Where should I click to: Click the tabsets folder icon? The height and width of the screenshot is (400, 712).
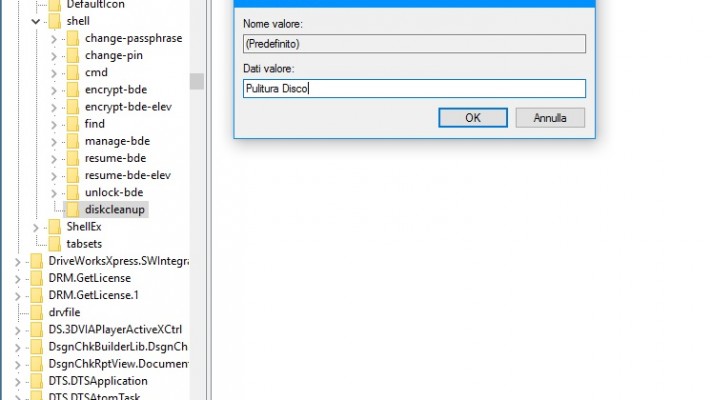[54, 244]
